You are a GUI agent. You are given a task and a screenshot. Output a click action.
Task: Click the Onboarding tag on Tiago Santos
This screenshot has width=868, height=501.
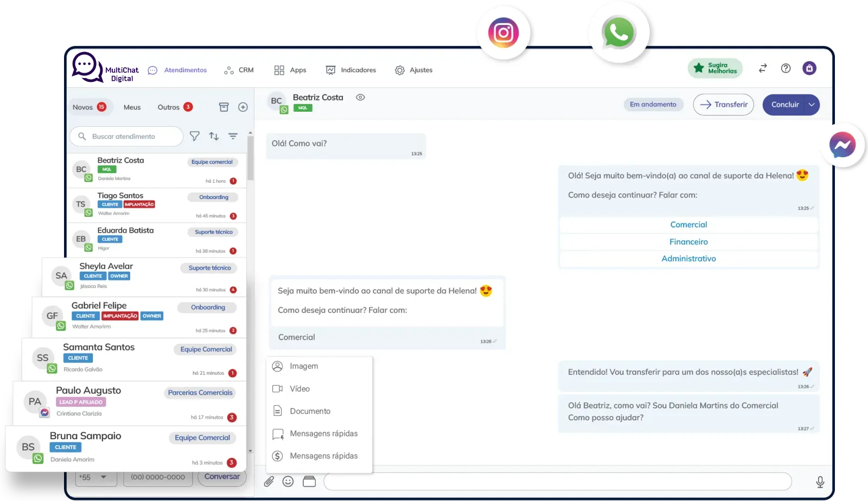click(214, 197)
